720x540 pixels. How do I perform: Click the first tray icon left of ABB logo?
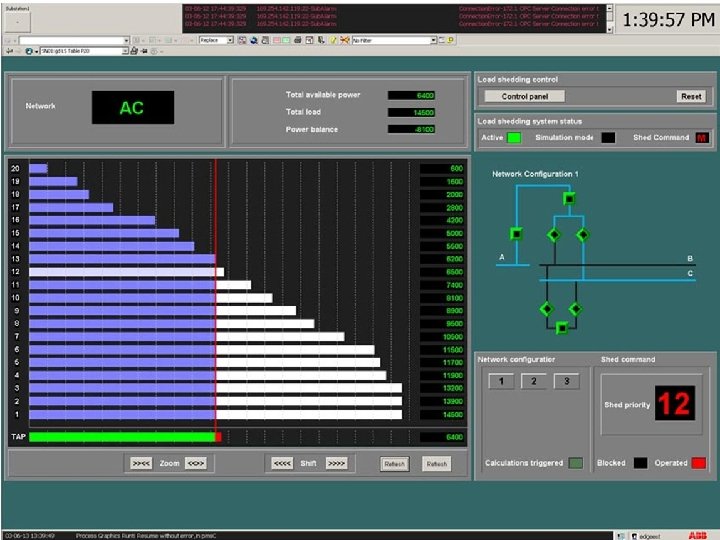[x=620, y=536]
